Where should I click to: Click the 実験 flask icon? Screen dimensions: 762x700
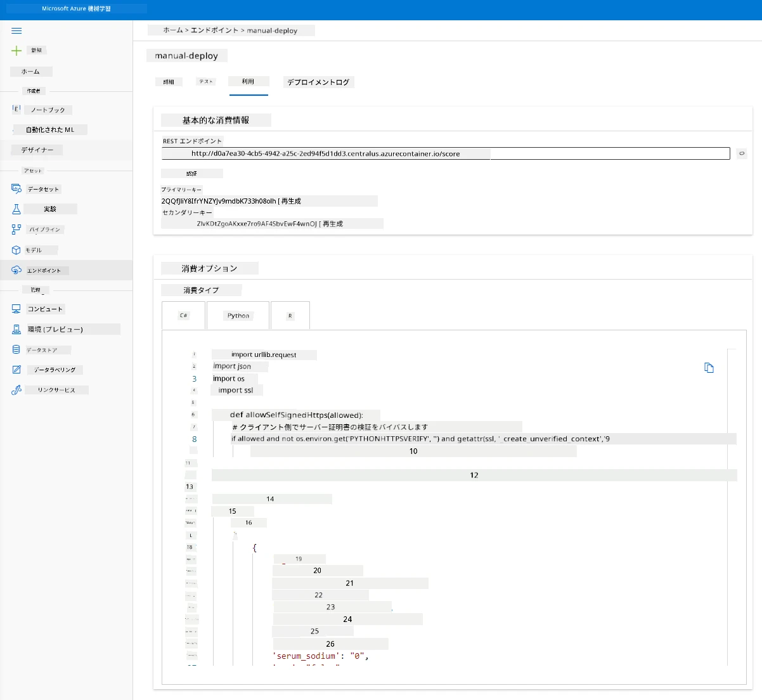point(16,209)
